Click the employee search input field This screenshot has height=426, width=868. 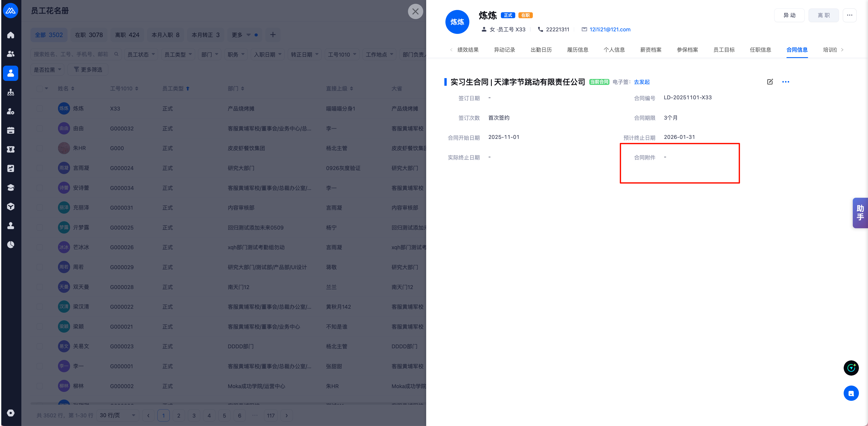tap(72, 54)
